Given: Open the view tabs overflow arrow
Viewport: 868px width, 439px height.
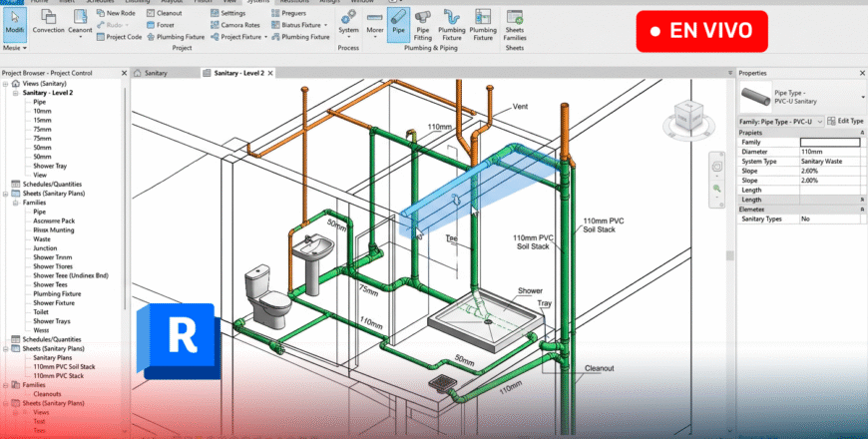Looking at the screenshot, I should coord(730,73).
